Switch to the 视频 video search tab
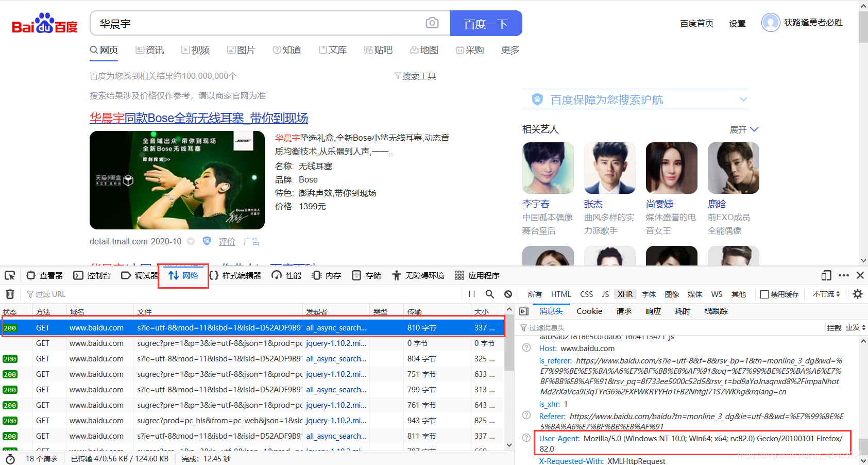The image size is (868, 465). (x=195, y=50)
